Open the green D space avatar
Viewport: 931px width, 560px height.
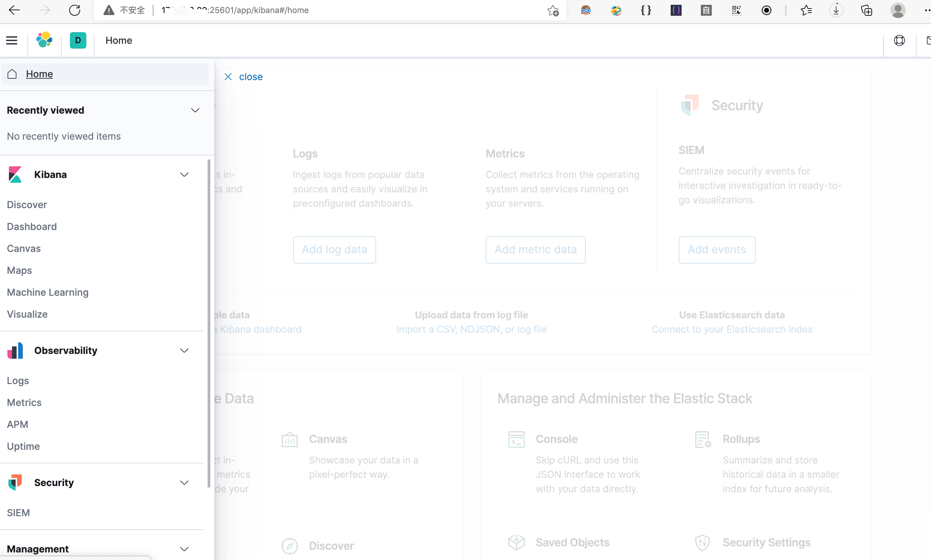click(78, 40)
